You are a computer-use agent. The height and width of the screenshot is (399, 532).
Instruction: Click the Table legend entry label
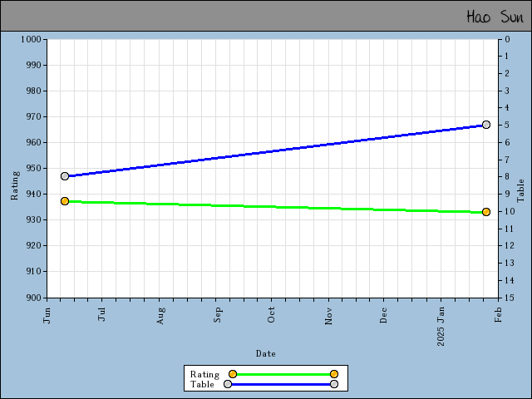[202, 384]
